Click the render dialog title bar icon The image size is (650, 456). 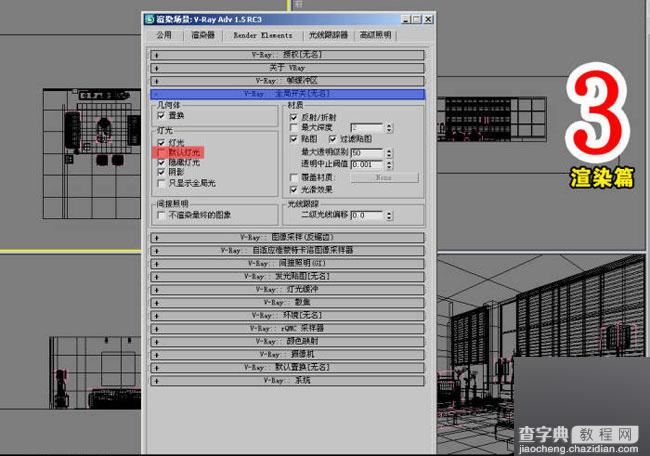[x=149, y=19]
